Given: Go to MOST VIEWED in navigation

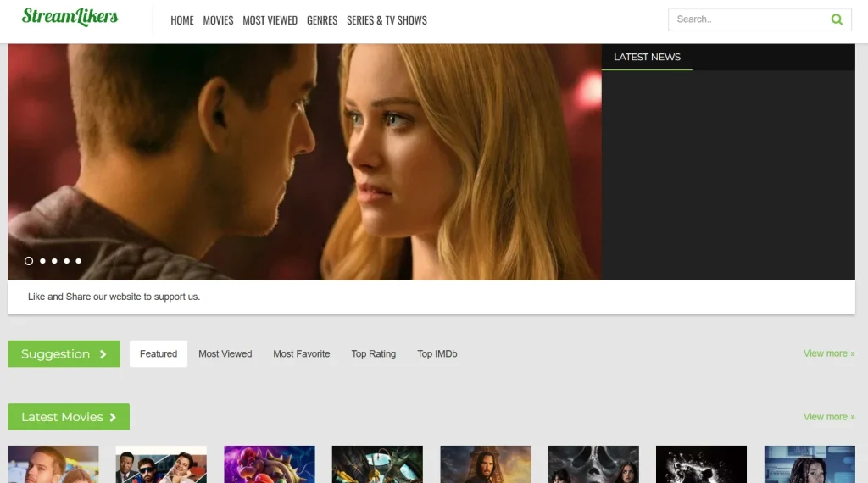Looking at the screenshot, I should (270, 20).
